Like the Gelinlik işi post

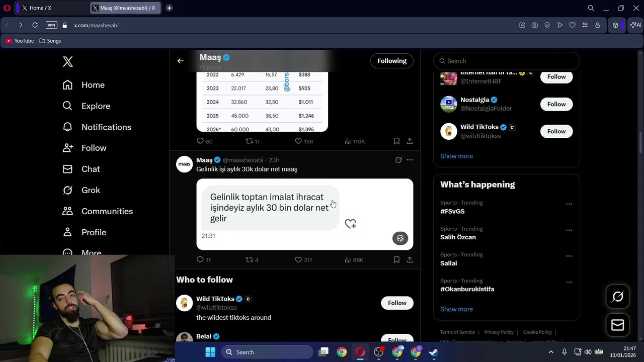click(298, 260)
